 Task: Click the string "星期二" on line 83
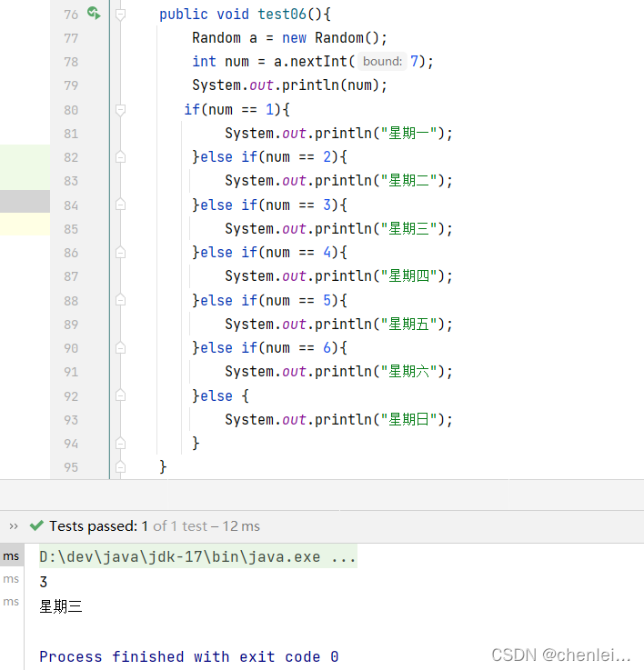coord(408,181)
